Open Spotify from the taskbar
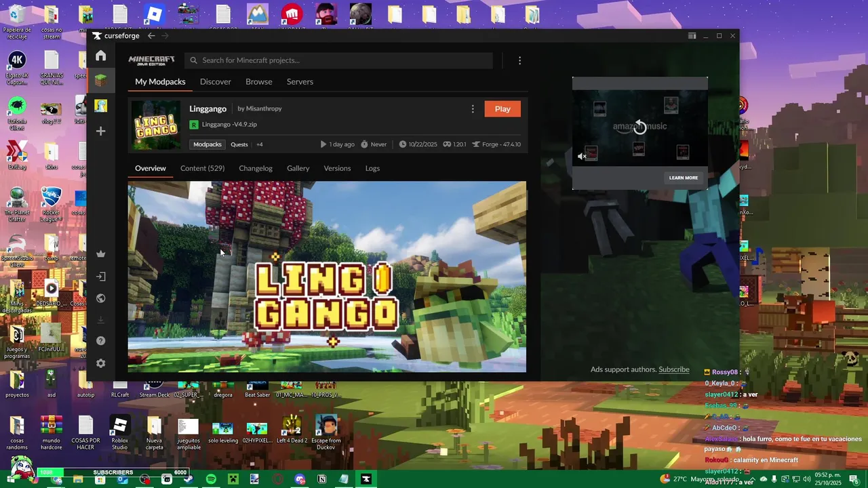Screen dimensions: 868x488 point(211,479)
